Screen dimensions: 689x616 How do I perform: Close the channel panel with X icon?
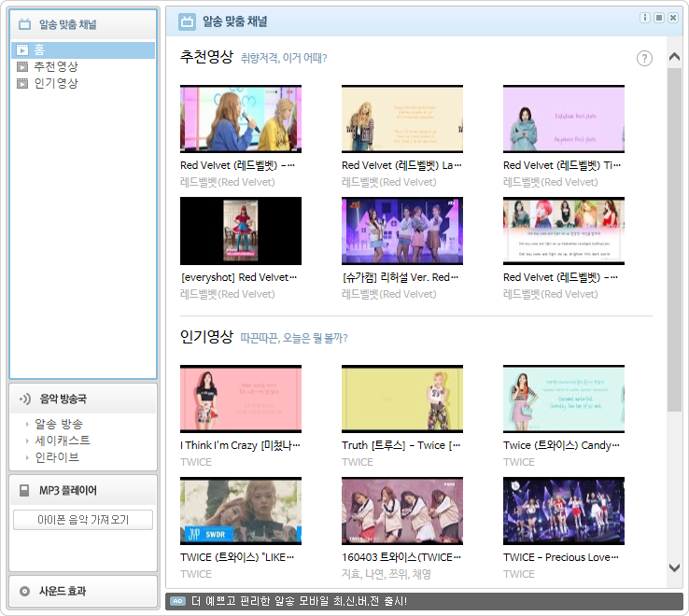click(x=673, y=18)
